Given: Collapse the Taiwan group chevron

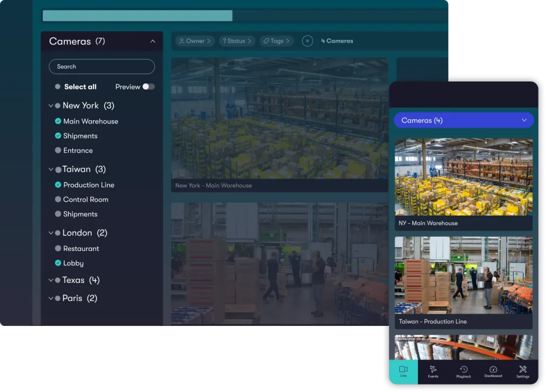Looking at the screenshot, I should pos(51,169).
